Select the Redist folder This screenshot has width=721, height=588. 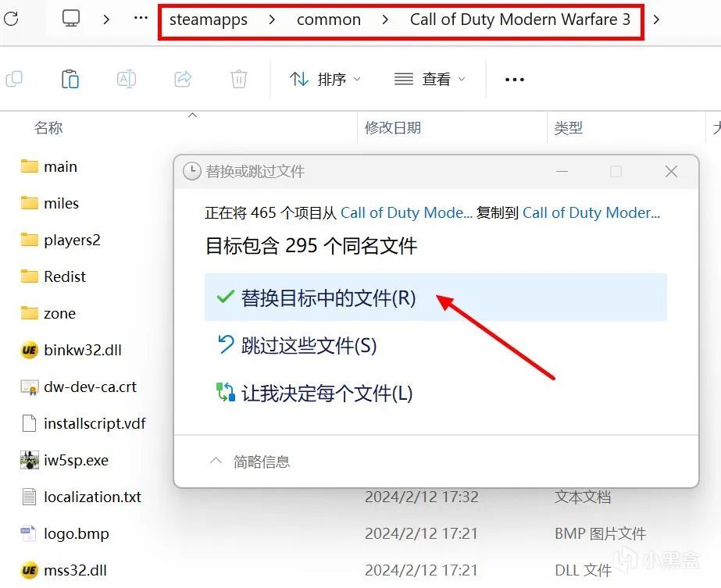[x=64, y=276]
